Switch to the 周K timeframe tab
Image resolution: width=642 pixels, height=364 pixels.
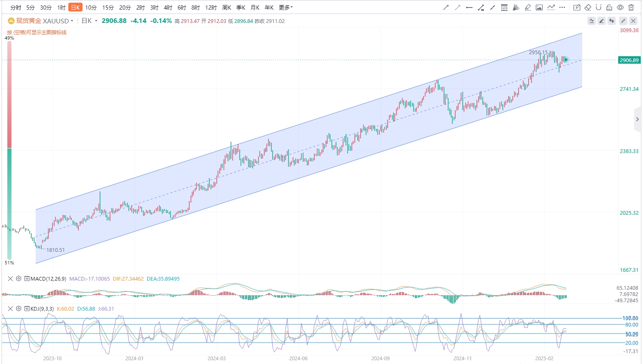tap(226, 8)
